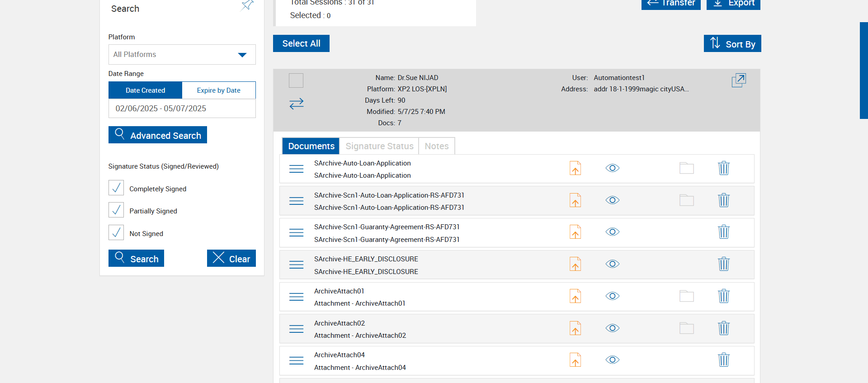The height and width of the screenshot is (383, 868).
Task: Click the vertical page scrollbar thumb
Action: [864, 71]
